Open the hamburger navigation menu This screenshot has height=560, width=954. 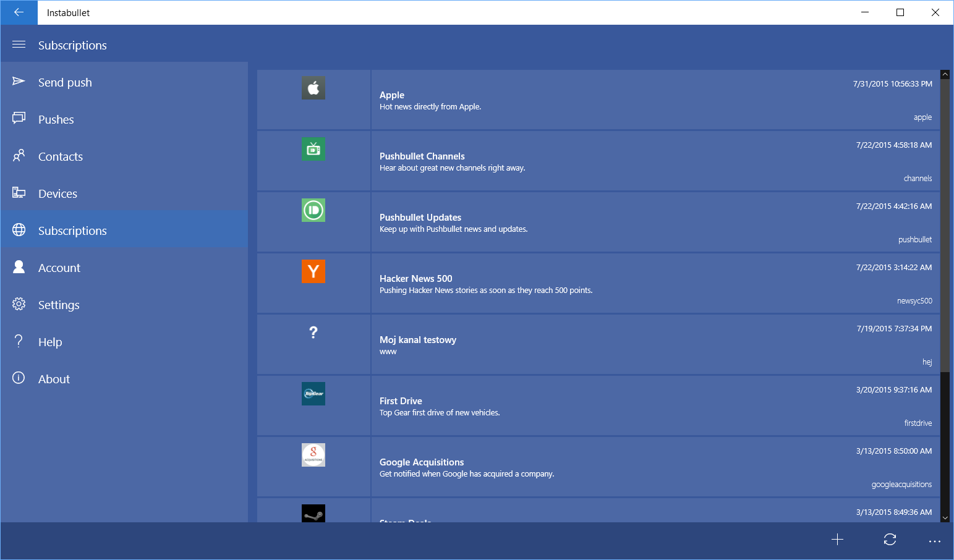tap(19, 44)
